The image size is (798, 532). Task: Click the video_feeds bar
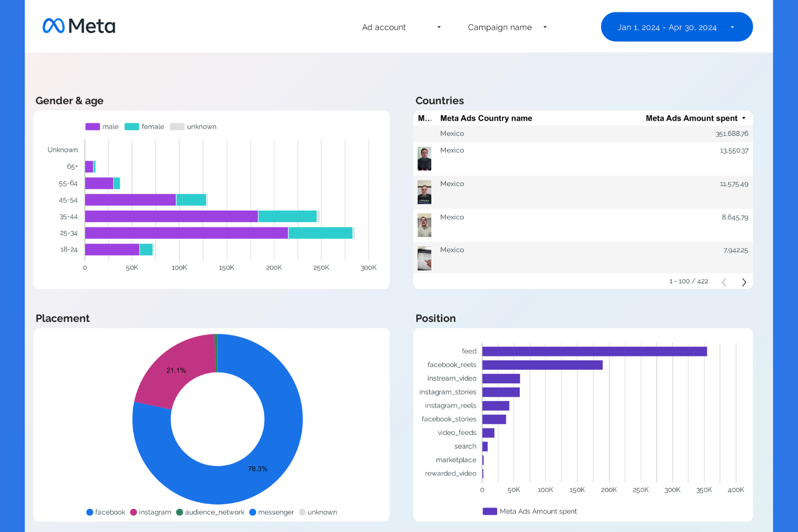(488, 433)
